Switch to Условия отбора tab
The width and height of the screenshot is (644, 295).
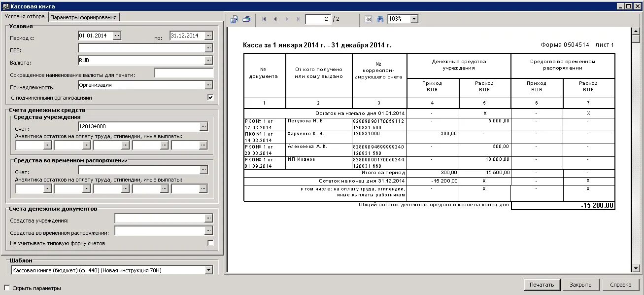pos(24,16)
